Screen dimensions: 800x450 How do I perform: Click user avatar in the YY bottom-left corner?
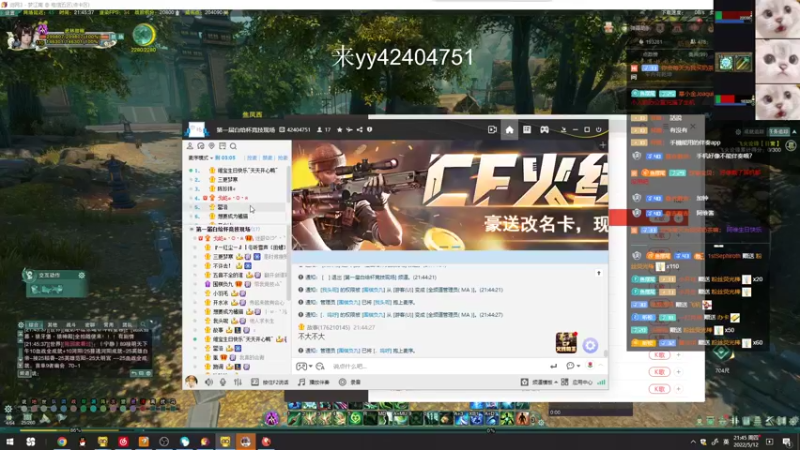click(191, 381)
